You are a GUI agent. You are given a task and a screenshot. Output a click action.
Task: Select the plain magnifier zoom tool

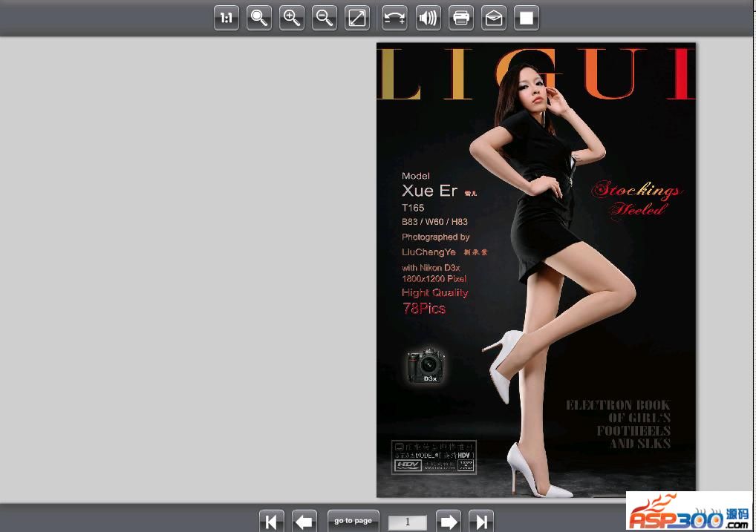coord(259,18)
